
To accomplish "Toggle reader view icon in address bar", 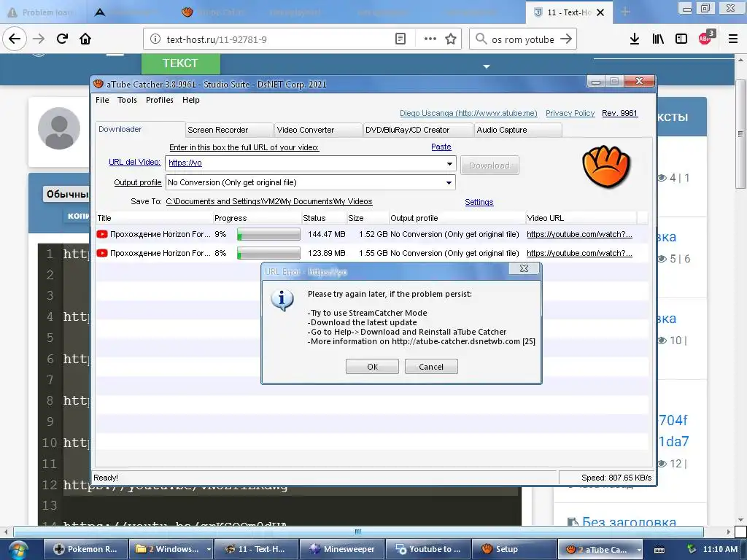I will [x=400, y=39].
